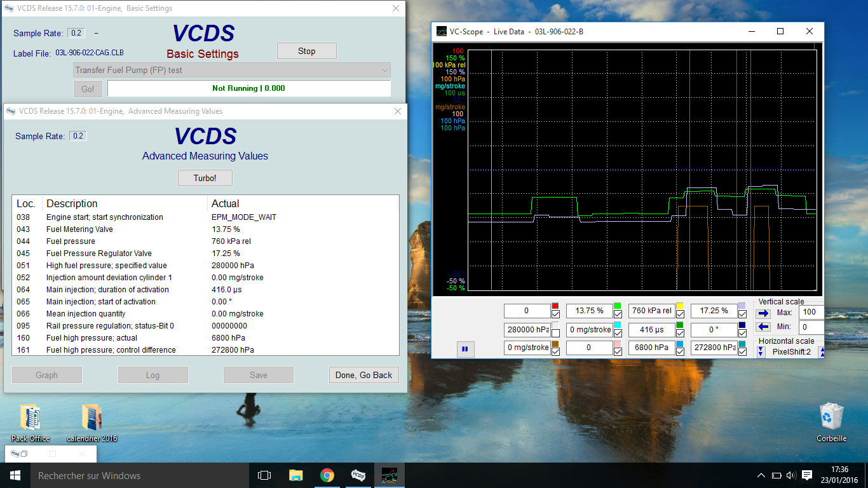Viewport: 868px width, 488px height.
Task: Select the row 160 Fuel high pressure; actual
Action: (205, 338)
